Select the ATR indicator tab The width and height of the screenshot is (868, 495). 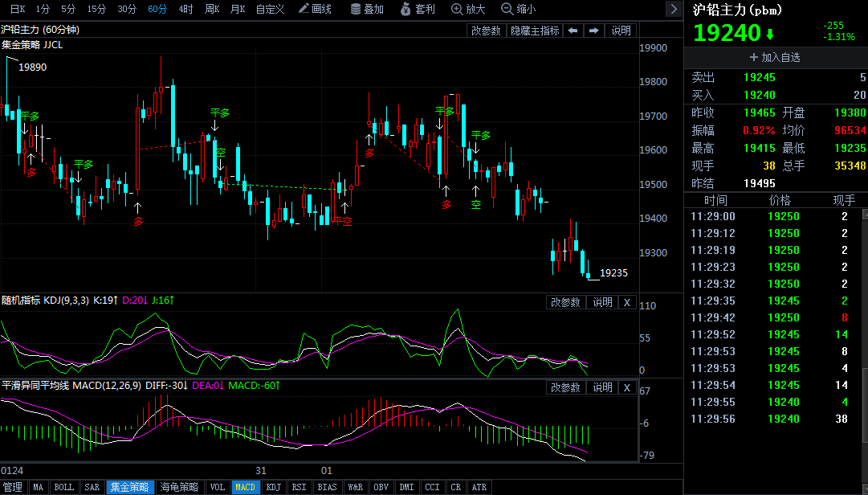479,487
